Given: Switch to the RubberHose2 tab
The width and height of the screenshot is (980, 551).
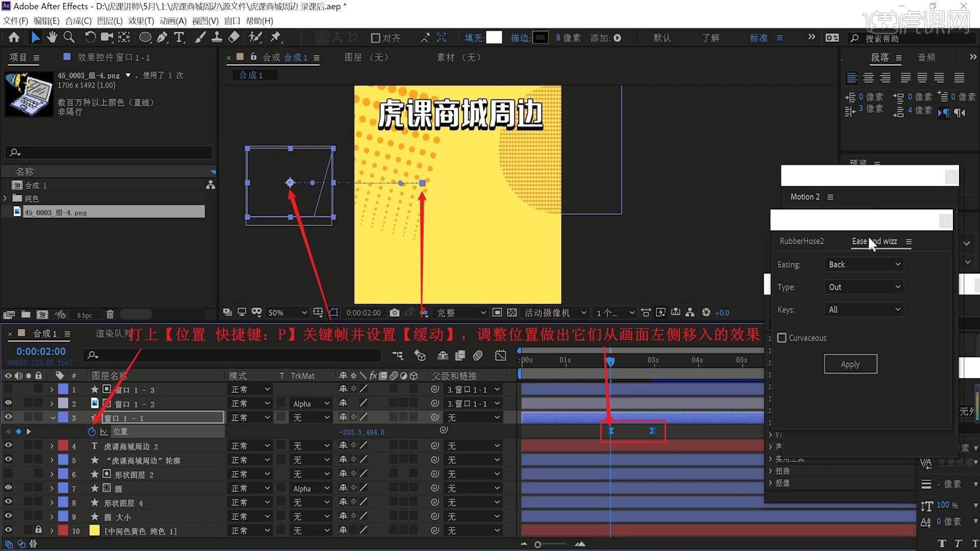Looking at the screenshot, I should [801, 241].
